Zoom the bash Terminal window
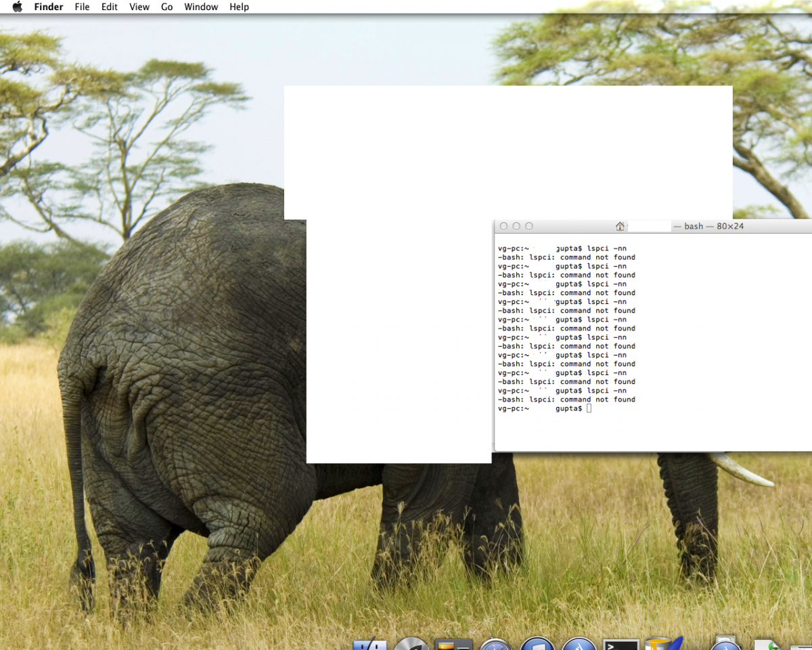Screen dimensions: 812x650 [529, 226]
